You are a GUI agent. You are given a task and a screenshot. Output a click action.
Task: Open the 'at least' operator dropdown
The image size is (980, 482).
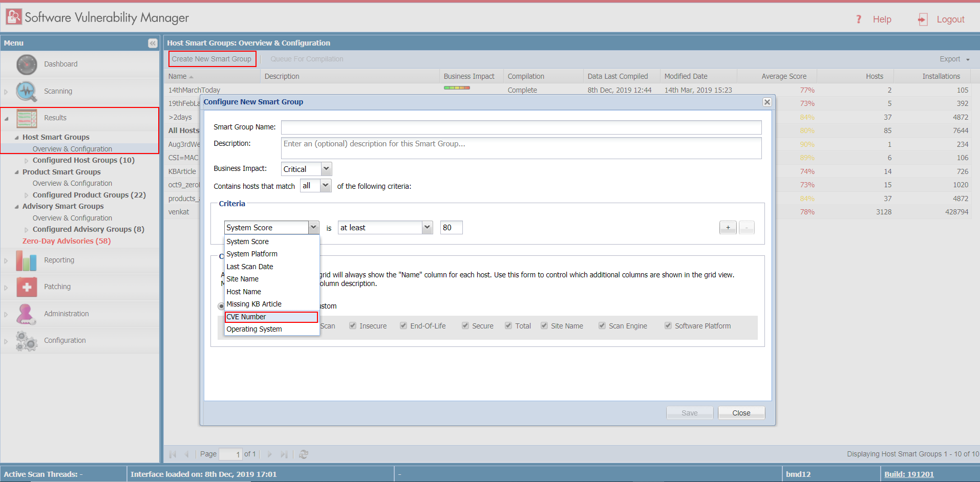point(427,228)
